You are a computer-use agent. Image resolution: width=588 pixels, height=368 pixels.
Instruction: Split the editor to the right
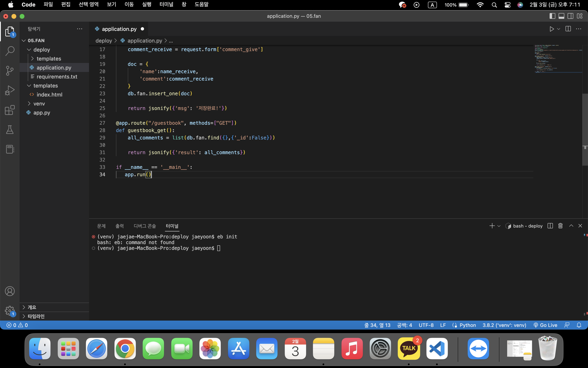[568, 29]
